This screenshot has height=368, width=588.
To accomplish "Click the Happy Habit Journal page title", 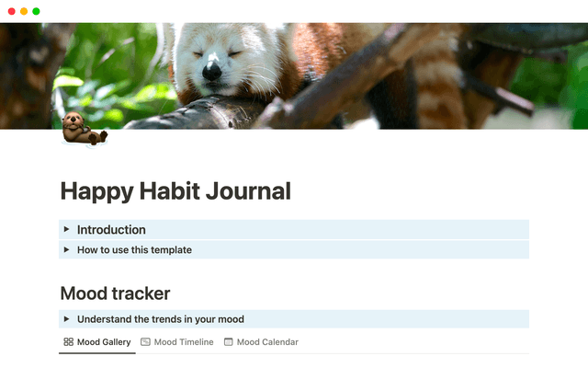I will click(x=175, y=191).
